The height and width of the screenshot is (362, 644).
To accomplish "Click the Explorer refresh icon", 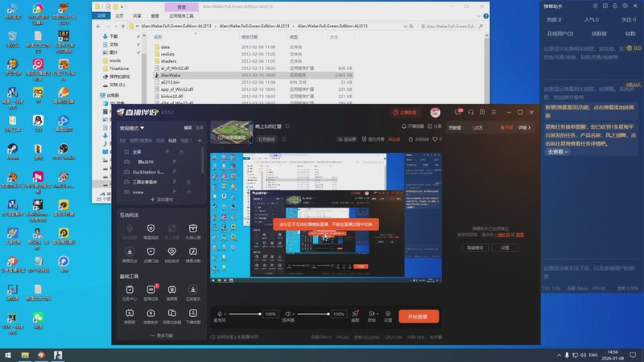I will point(411,26).
